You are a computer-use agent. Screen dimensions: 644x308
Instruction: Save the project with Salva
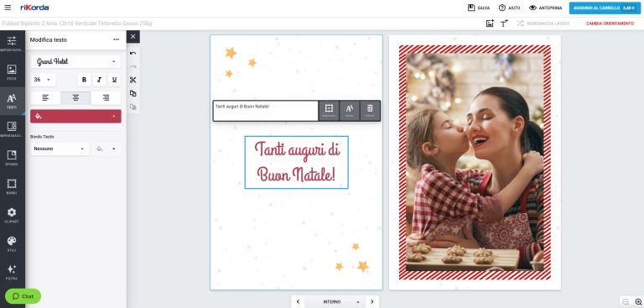pos(479,8)
